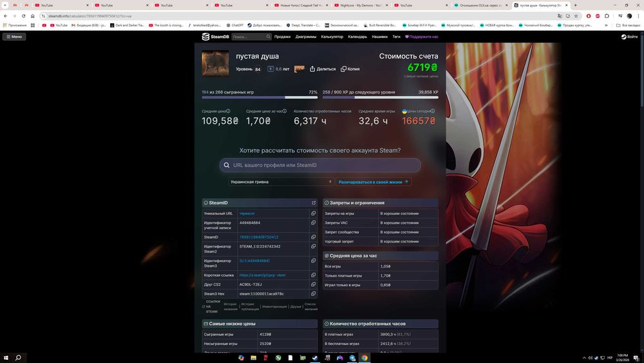This screenshot has height=363, width=644.
Task: Open Калькулятор in SteamDB navigation
Action: (x=332, y=37)
